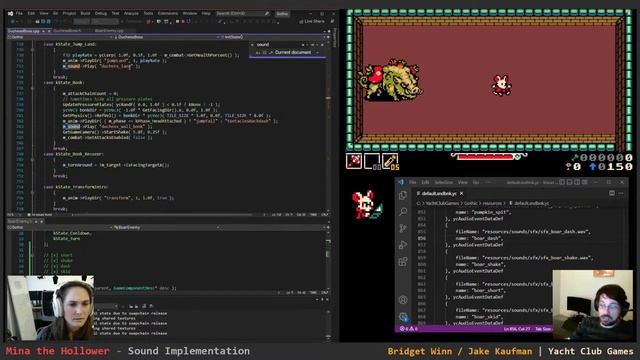640x360 pixels.
Task: Click errors and warnings status in VS Code
Action: 409,329
